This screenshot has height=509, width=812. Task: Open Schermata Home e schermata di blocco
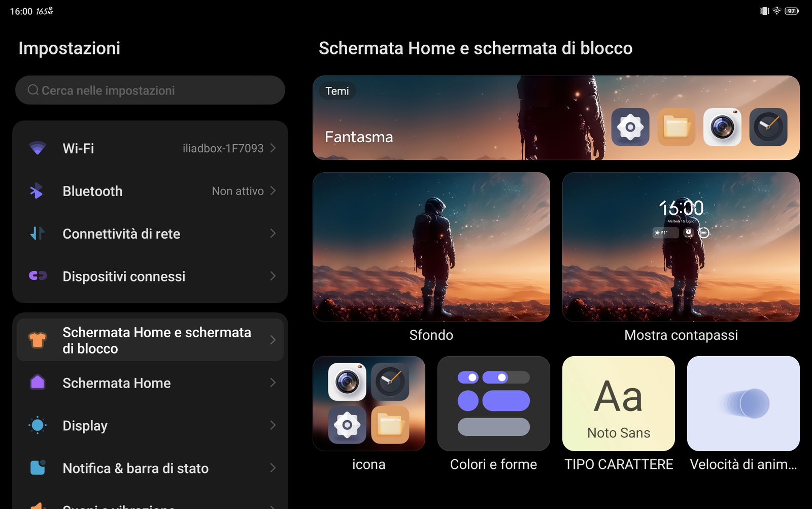[156, 340]
